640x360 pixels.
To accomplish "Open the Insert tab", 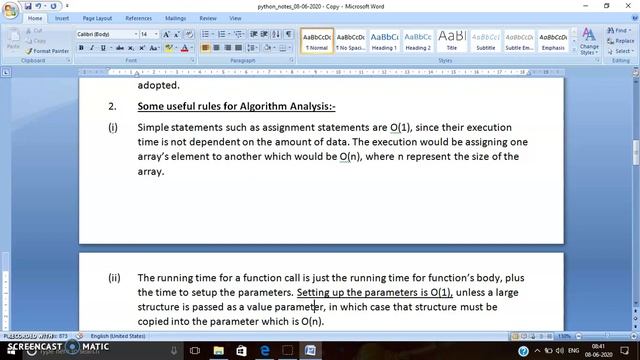I will 62,18.
